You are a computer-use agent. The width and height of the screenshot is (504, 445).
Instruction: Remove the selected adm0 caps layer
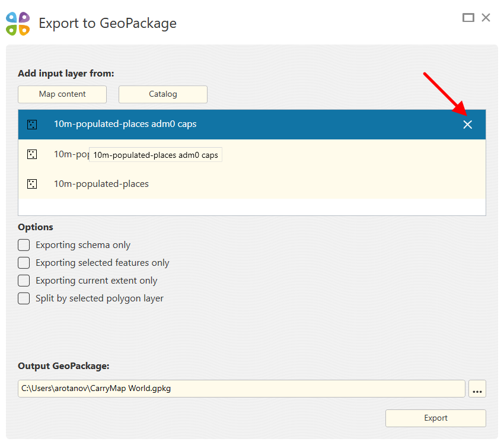[x=468, y=125]
